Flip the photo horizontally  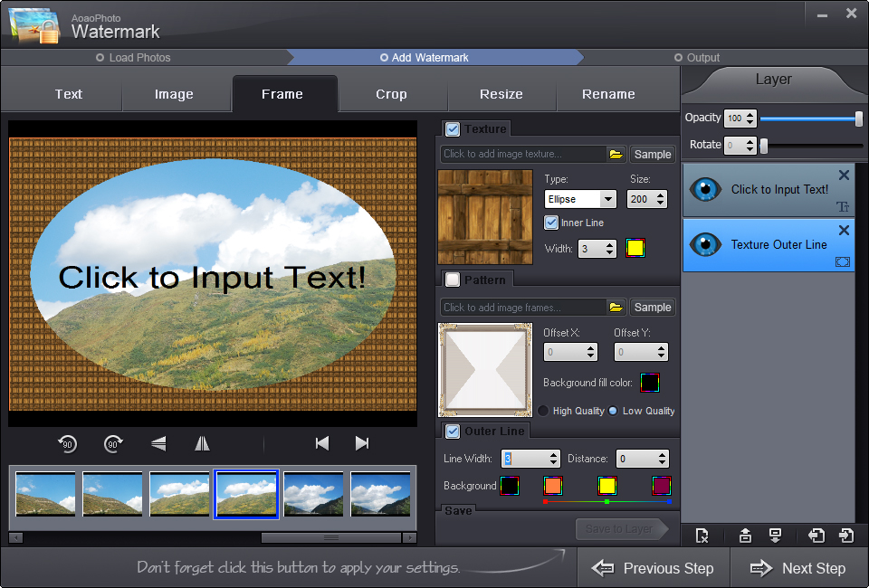201,443
